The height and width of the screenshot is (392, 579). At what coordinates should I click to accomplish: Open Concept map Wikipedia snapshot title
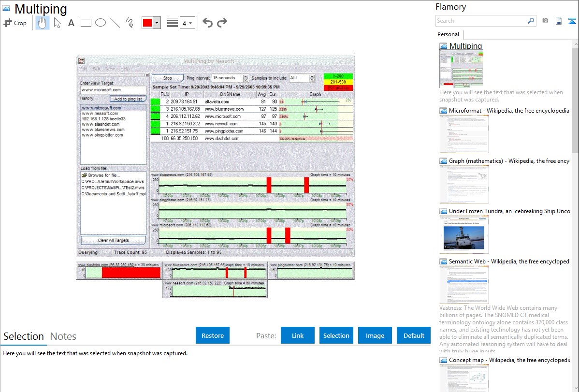tap(509, 360)
